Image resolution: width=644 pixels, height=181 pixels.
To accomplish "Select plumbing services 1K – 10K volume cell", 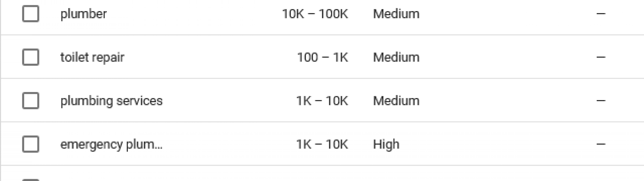I will point(322,101).
